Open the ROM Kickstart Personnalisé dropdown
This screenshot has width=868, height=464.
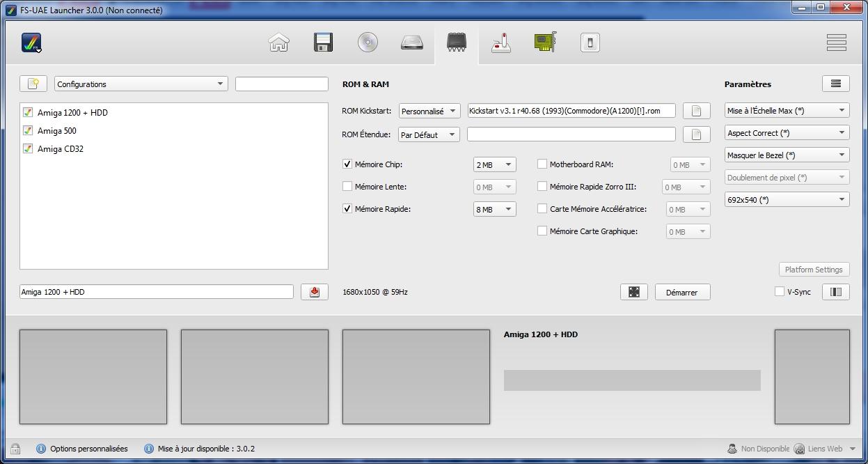(429, 111)
